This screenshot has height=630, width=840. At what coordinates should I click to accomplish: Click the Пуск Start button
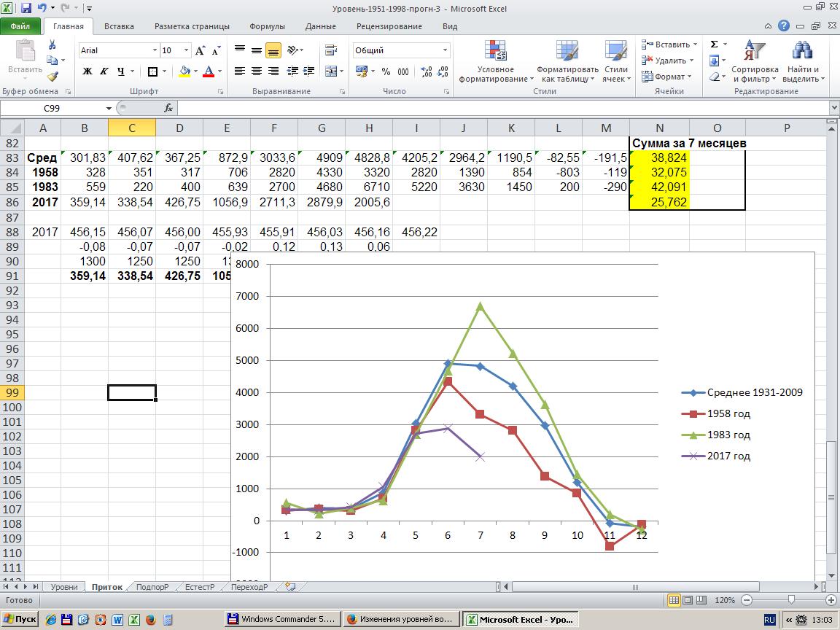[20, 619]
